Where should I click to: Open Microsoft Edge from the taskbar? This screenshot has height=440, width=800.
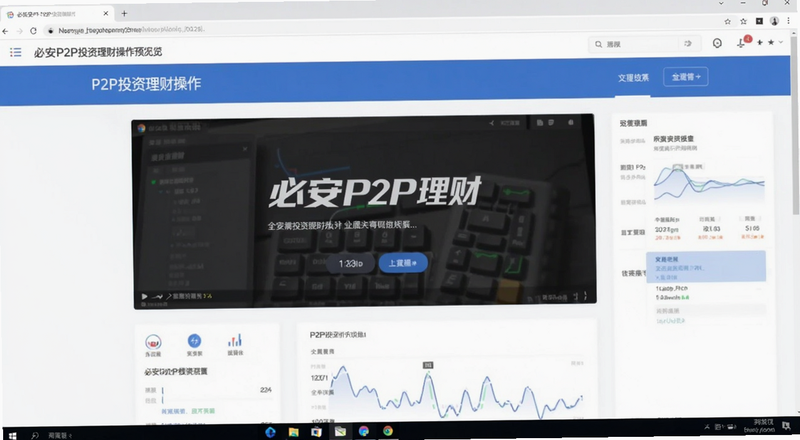(270, 432)
